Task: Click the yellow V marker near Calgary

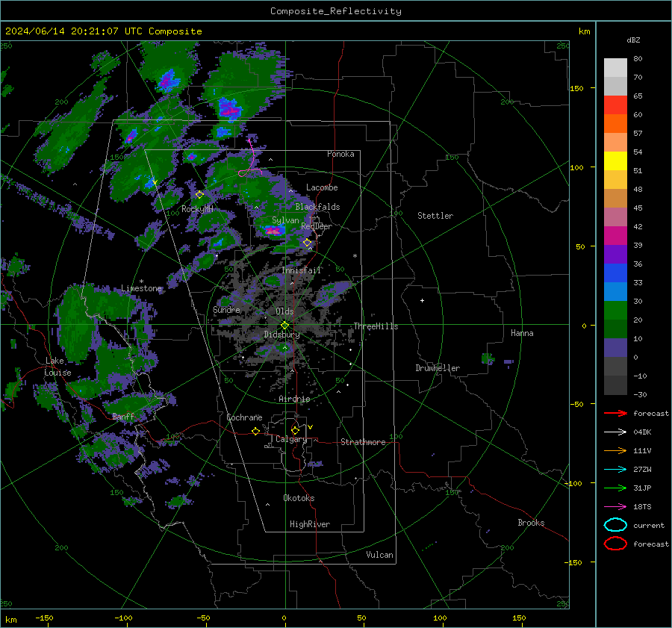Action: [x=311, y=427]
